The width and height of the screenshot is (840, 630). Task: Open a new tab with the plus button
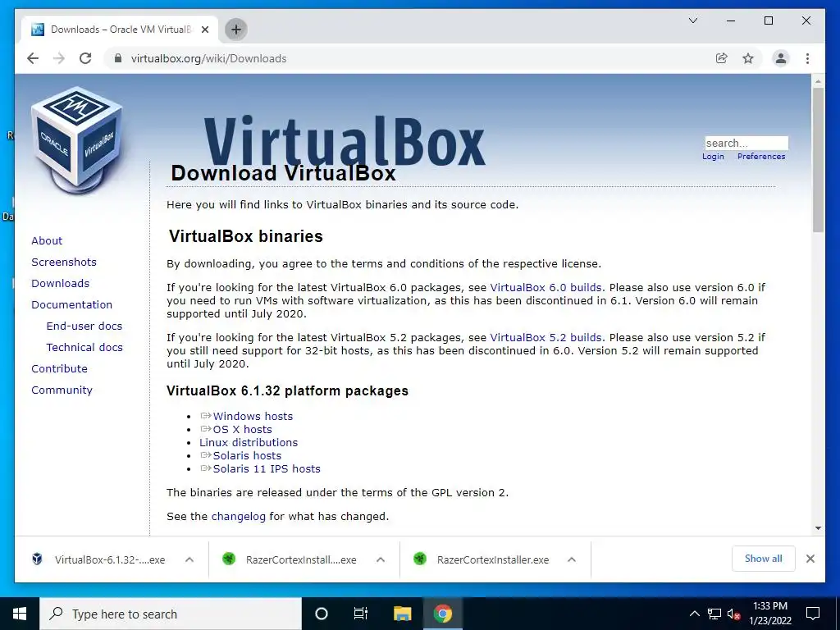click(235, 30)
